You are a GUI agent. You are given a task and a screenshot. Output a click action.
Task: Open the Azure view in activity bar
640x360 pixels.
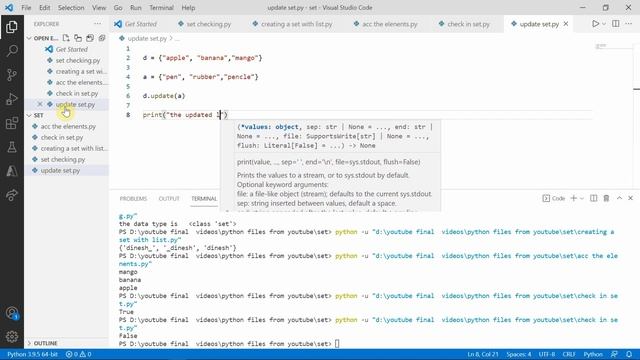pos(12,171)
